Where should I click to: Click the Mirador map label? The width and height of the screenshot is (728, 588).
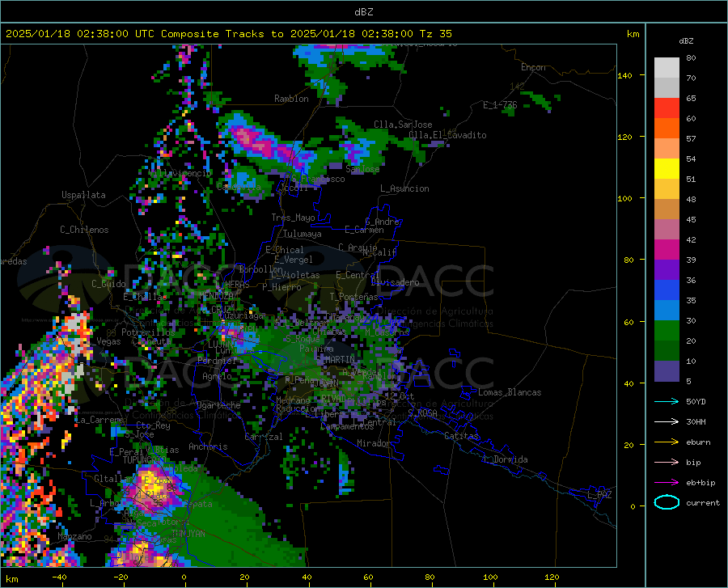[373, 443]
